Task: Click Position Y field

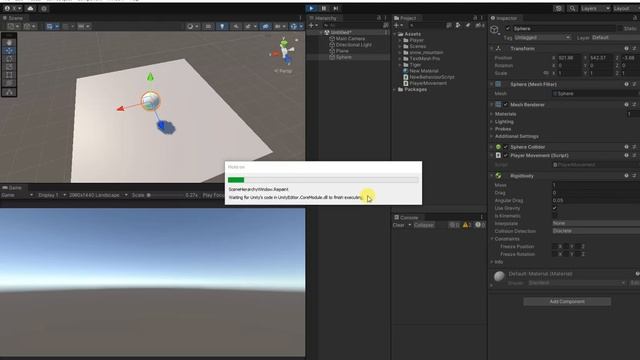Action: coord(600,58)
